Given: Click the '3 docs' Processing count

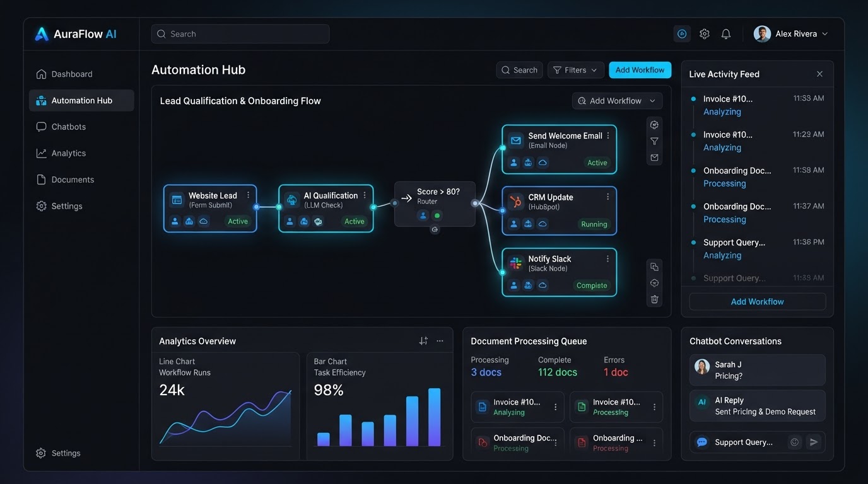Looking at the screenshot, I should [486, 372].
